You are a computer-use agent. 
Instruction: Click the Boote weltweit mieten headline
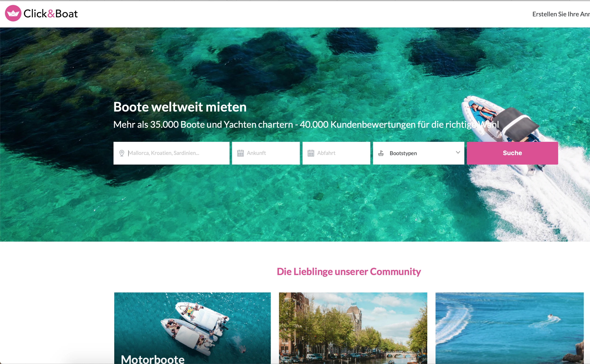point(180,107)
